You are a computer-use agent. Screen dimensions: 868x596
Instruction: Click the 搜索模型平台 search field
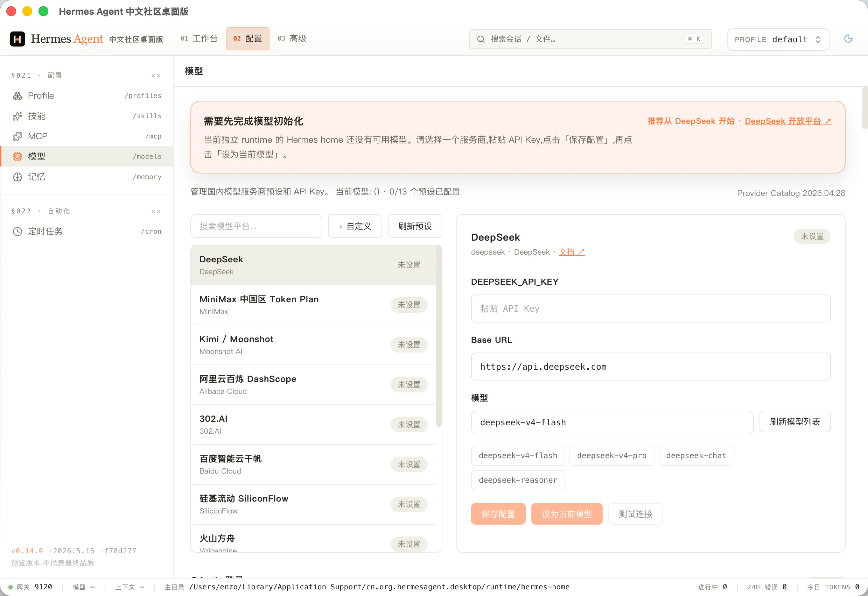(x=256, y=226)
